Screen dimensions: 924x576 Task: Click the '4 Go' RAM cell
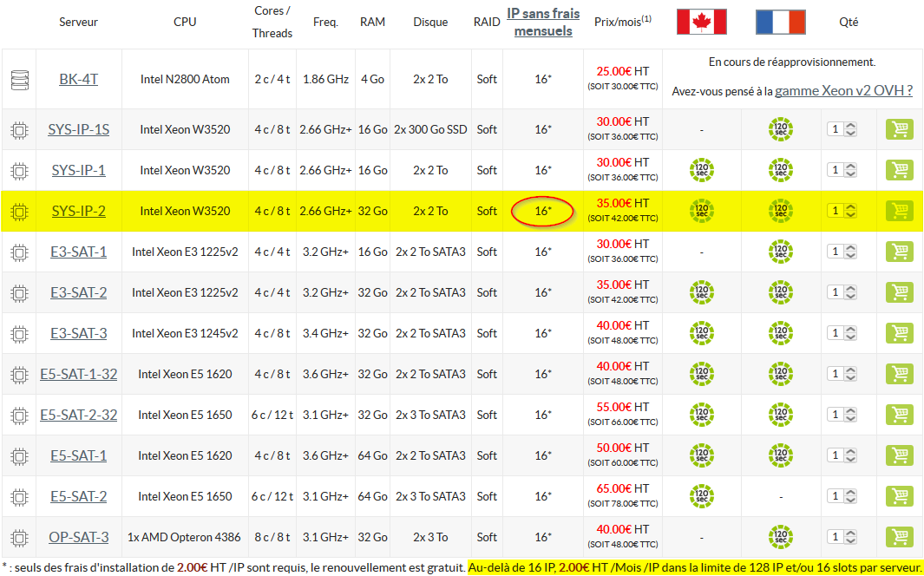point(372,79)
